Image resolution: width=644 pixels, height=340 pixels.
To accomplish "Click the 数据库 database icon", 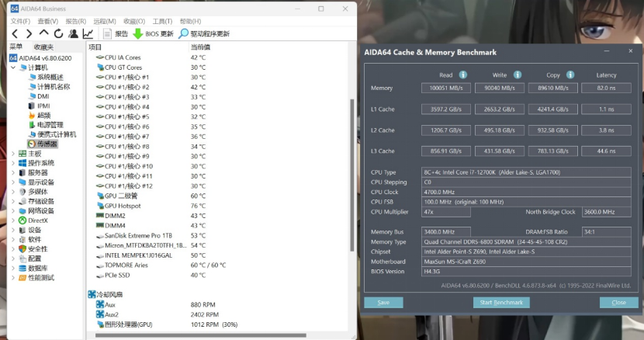I will [x=23, y=268].
